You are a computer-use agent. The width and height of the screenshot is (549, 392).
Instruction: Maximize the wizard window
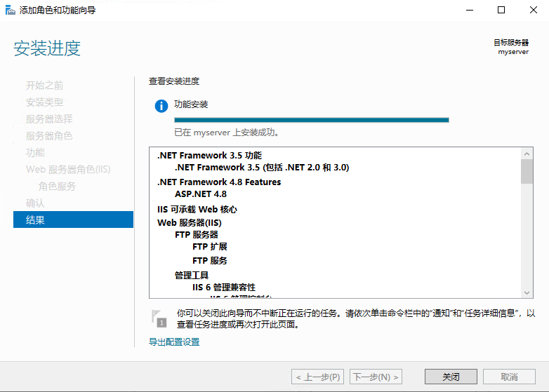(501, 11)
